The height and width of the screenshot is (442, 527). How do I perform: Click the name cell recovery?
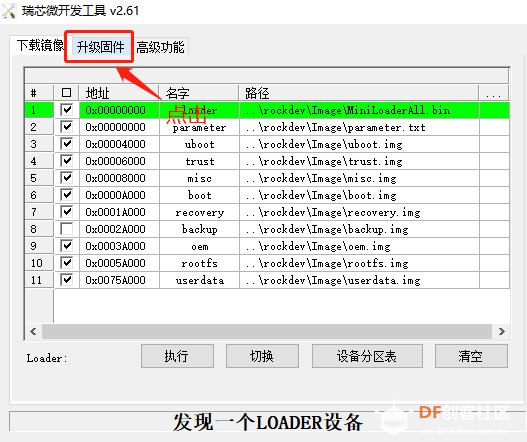coord(200,212)
